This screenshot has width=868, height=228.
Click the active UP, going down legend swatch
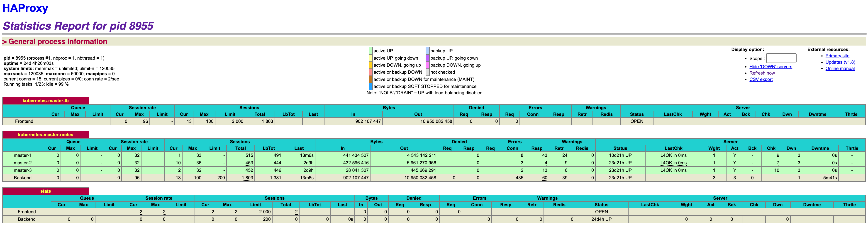click(x=371, y=58)
